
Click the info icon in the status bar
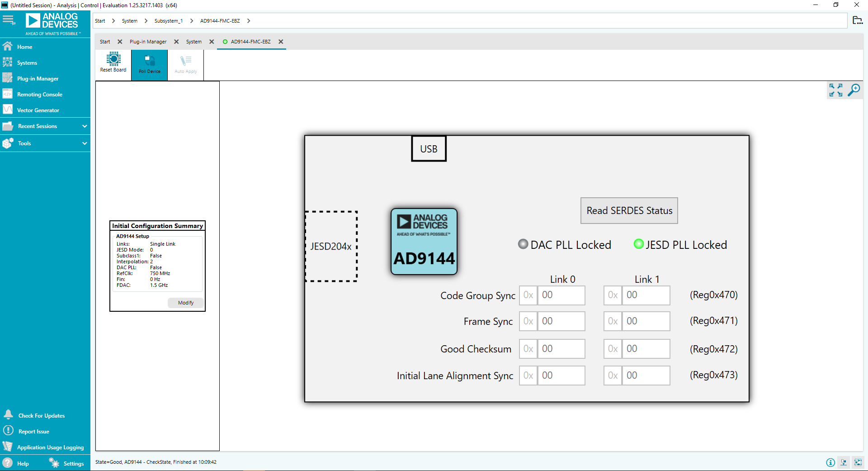point(830,462)
